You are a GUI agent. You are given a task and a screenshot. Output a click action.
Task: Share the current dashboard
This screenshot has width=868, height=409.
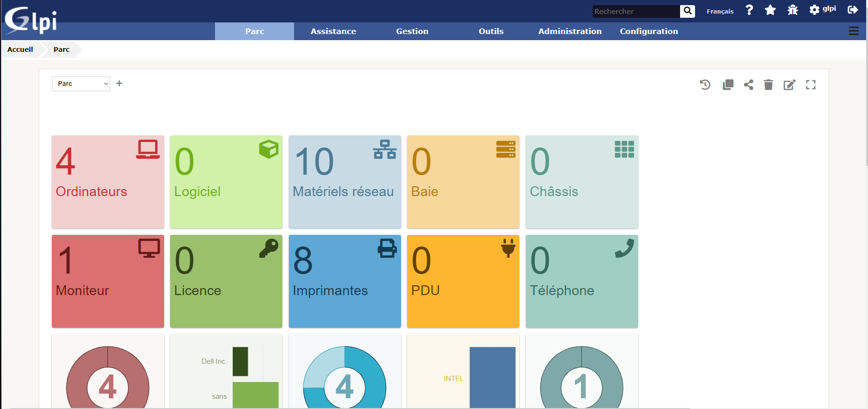(x=748, y=85)
